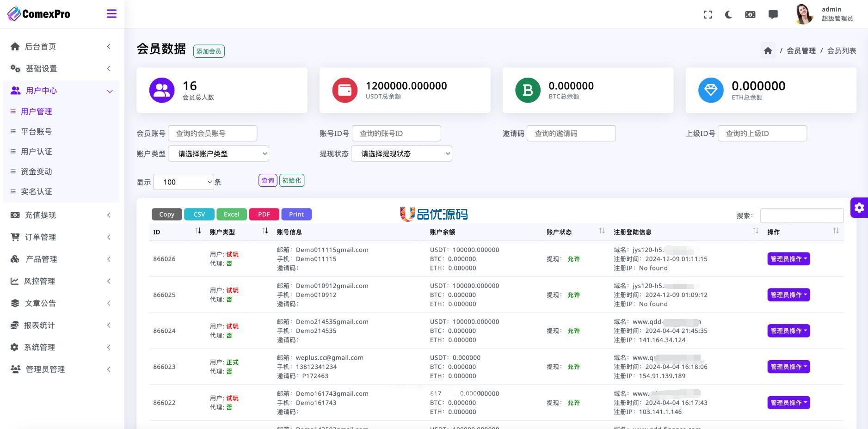
Task: Open the 产品管理 menu item
Action: pyautogui.click(x=61, y=259)
